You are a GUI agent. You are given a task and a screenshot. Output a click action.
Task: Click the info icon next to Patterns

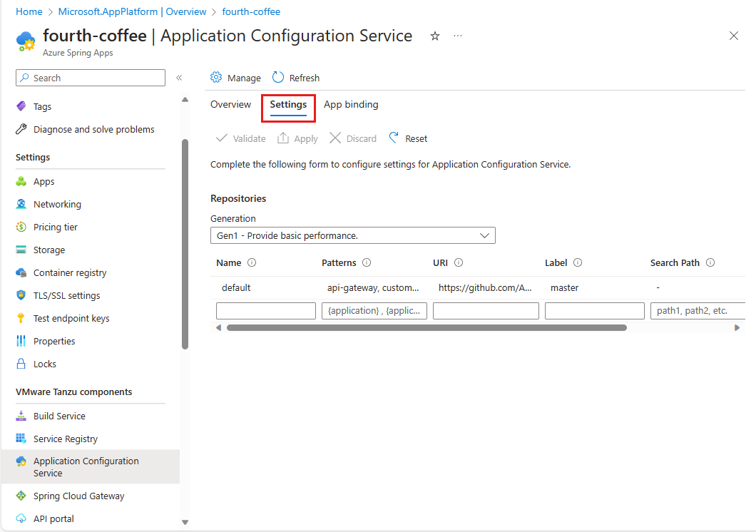point(367,262)
